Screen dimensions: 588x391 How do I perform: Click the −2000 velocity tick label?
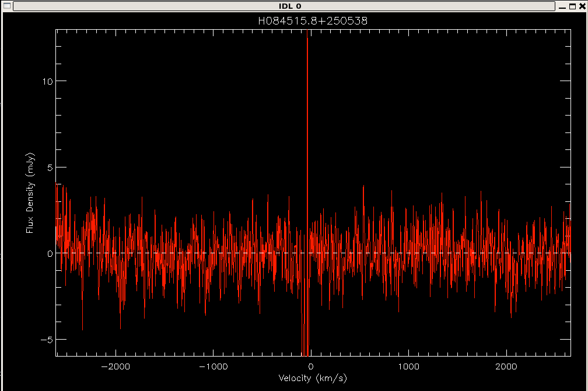[116, 366]
